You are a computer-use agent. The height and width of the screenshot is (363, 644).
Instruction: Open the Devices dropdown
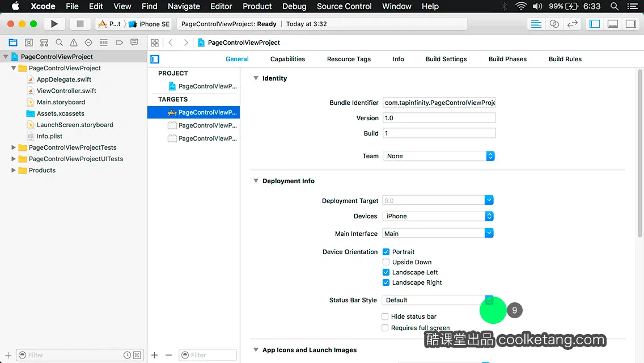pyautogui.click(x=438, y=216)
